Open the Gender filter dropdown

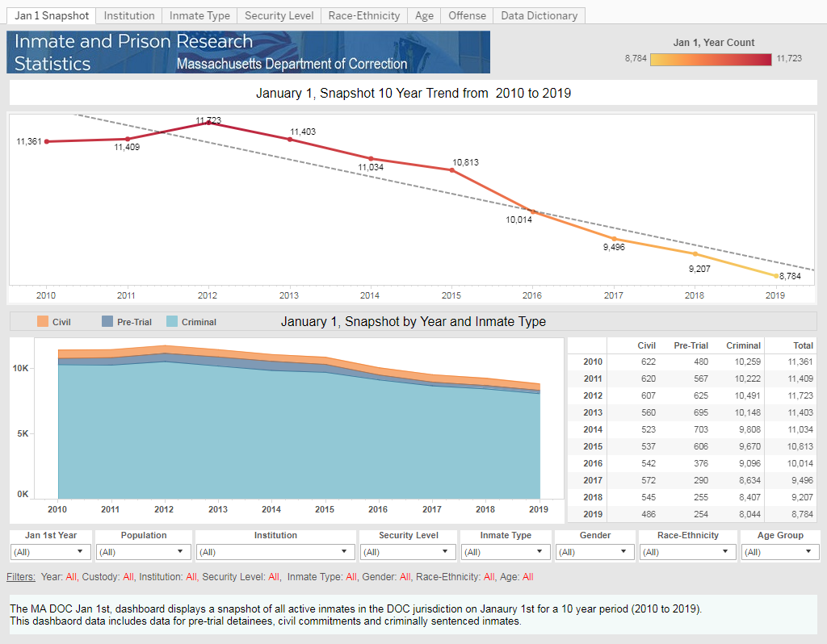point(594,552)
